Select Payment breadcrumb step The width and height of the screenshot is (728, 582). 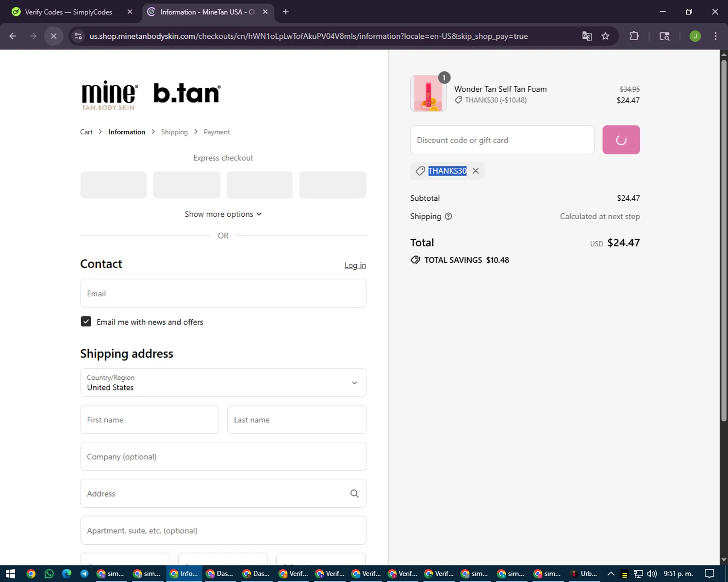tap(217, 132)
